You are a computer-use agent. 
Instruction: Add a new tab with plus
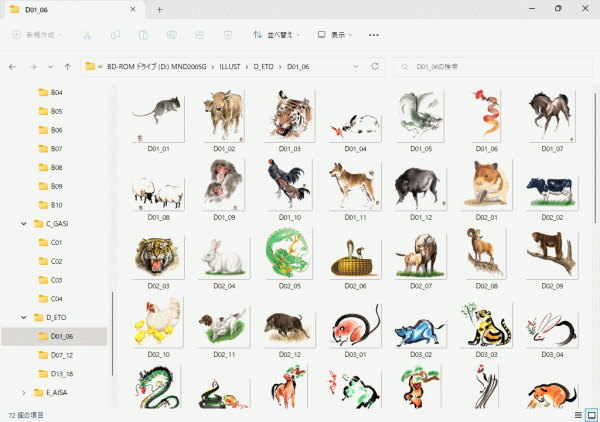point(160,10)
